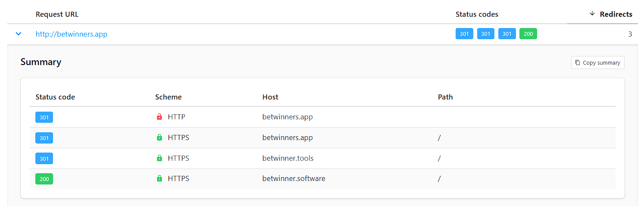Collapse the betwinners.app row chevron
The width and height of the screenshot is (644, 206).
(19, 34)
